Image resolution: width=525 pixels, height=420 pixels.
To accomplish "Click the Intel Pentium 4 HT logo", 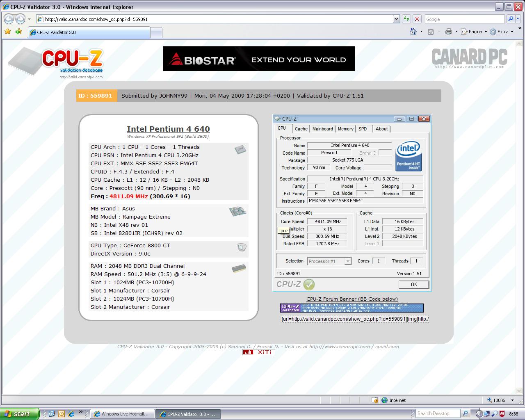I will (409, 157).
